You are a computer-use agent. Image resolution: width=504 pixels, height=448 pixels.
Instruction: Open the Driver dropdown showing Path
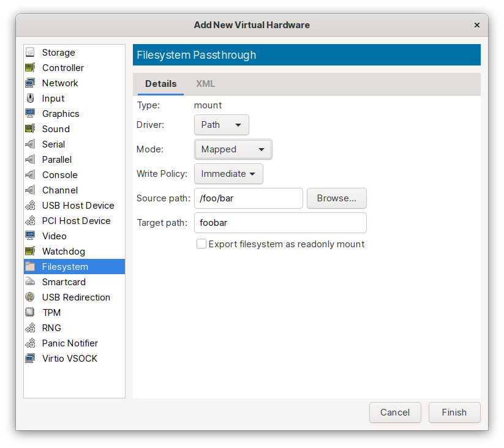click(221, 125)
